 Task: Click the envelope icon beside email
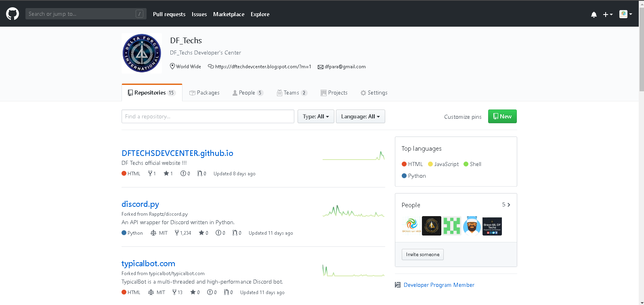click(321, 67)
